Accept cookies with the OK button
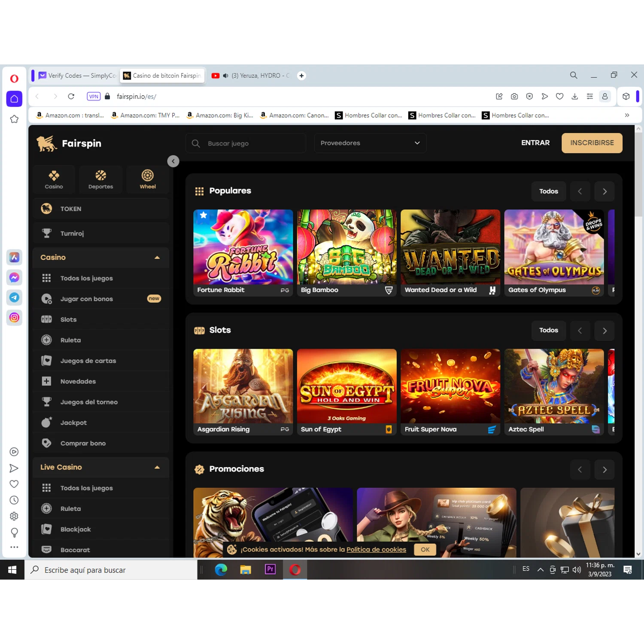Image resolution: width=644 pixels, height=644 pixels. [x=425, y=550]
